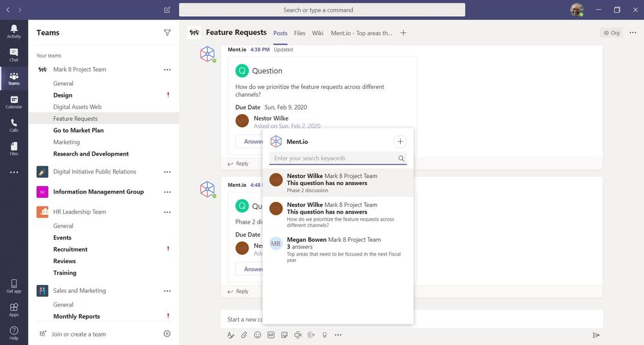Open the sticker picker
The height and width of the screenshot is (345, 644).
(x=284, y=335)
